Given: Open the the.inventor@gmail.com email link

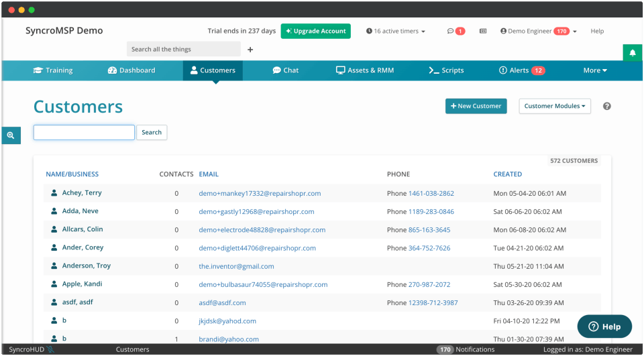Looking at the screenshot, I should tap(236, 266).
